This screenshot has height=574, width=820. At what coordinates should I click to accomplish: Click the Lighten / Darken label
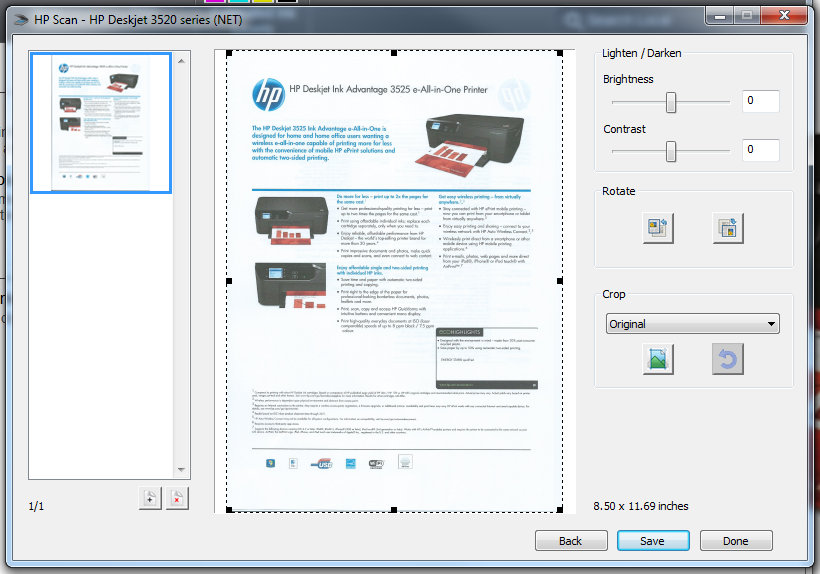[x=641, y=53]
